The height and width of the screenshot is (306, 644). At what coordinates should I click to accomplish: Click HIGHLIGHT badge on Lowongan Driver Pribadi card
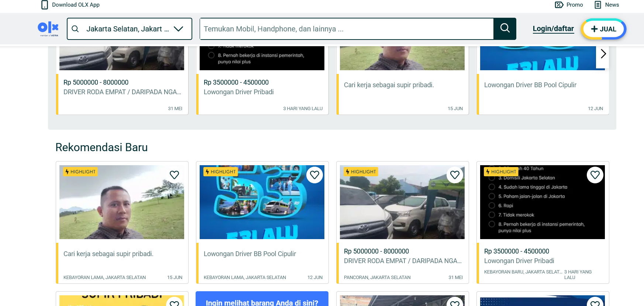pyautogui.click(x=501, y=172)
